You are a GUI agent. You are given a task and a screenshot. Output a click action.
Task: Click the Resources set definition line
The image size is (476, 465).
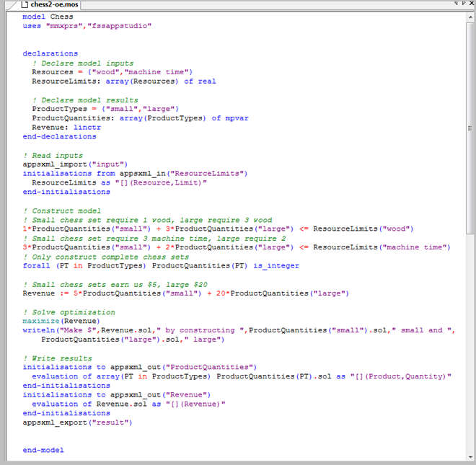click(x=113, y=72)
